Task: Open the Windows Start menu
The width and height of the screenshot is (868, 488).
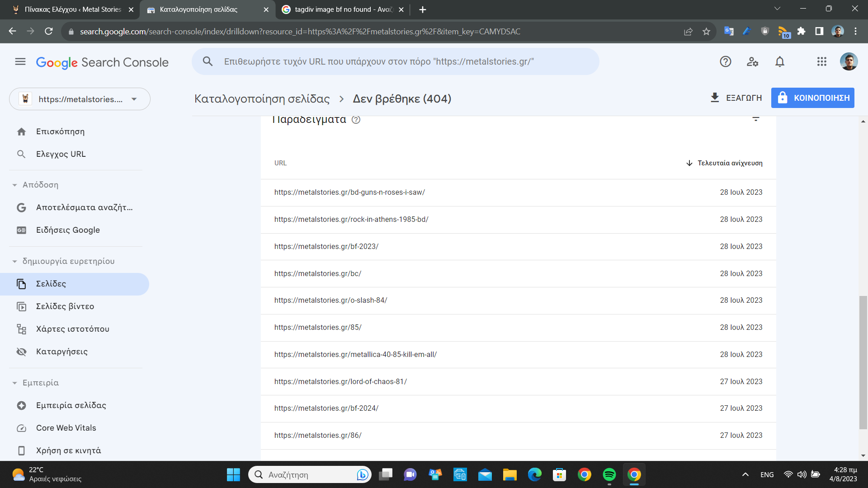Action: pyautogui.click(x=233, y=474)
